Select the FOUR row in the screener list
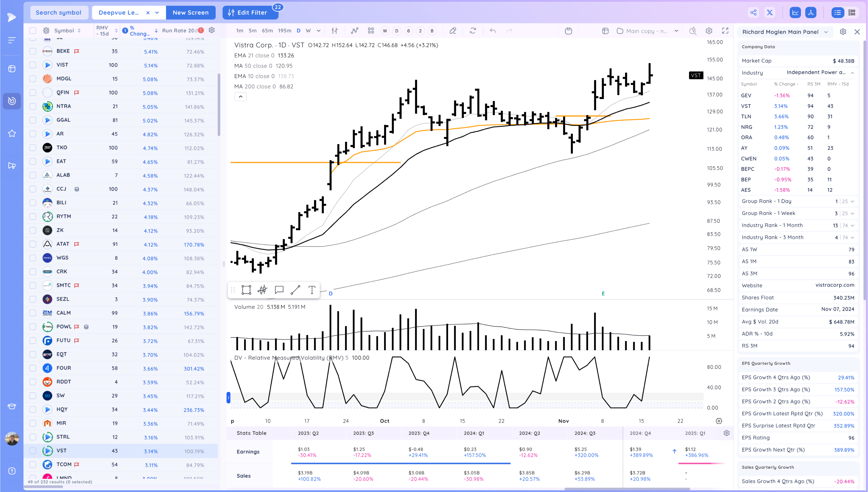868x492 pixels. pos(120,368)
